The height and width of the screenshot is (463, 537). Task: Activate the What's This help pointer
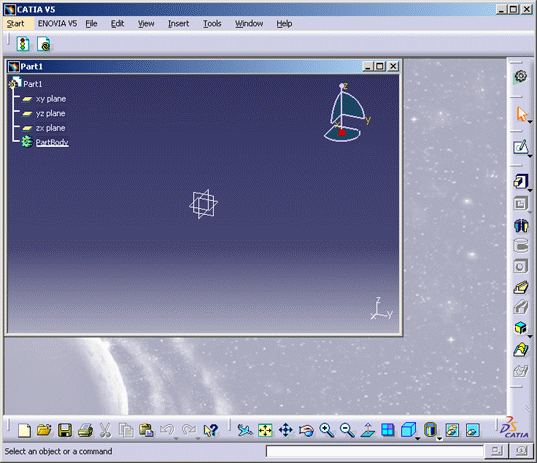[x=210, y=430]
